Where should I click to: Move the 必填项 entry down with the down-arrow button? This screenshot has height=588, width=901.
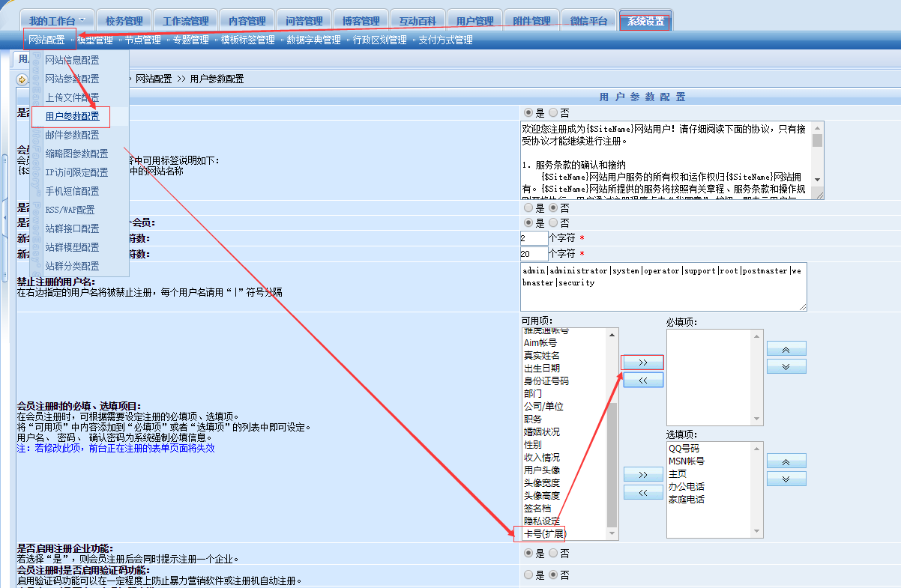[786, 366]
